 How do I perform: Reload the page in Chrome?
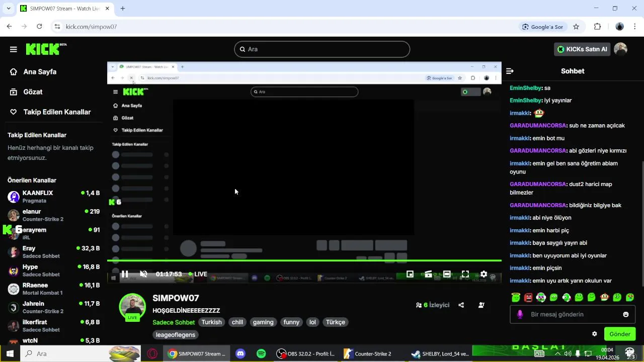(39, 27)
